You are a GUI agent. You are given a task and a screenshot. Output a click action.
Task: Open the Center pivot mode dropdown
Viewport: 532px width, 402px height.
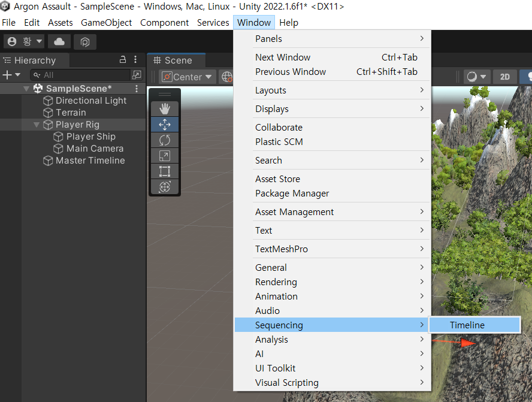pyautogui.click(x=188, y=77)
